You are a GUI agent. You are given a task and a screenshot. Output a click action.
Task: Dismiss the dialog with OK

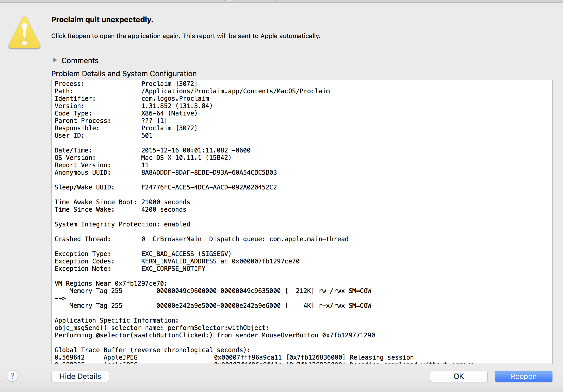coord(458,376)
